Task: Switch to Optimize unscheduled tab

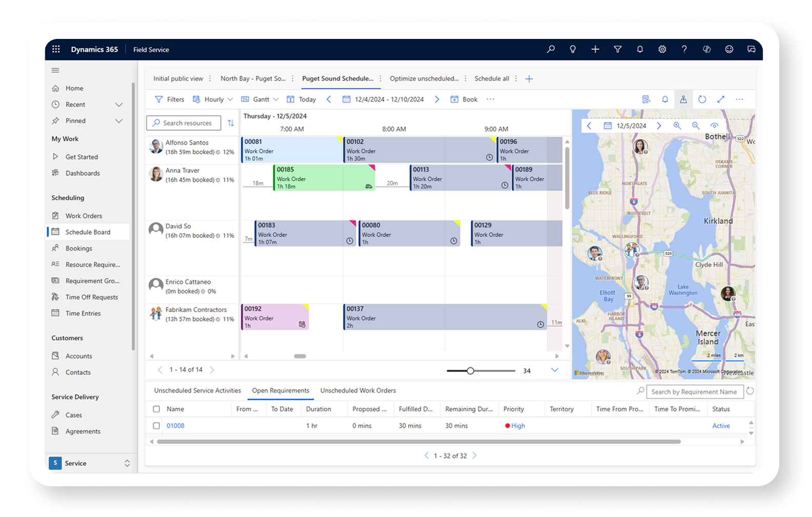Action: [424, 78]
